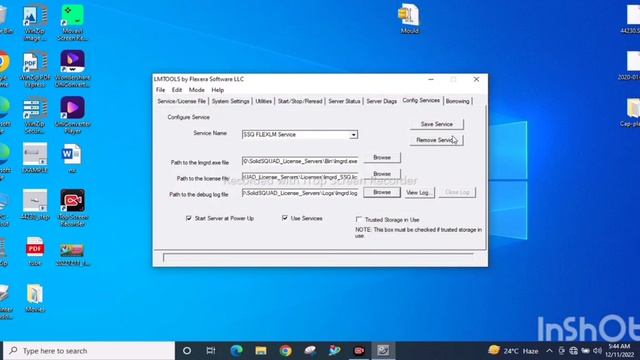
Task: Expand the Service Name dropdown
Action: (x=353, y=135)
